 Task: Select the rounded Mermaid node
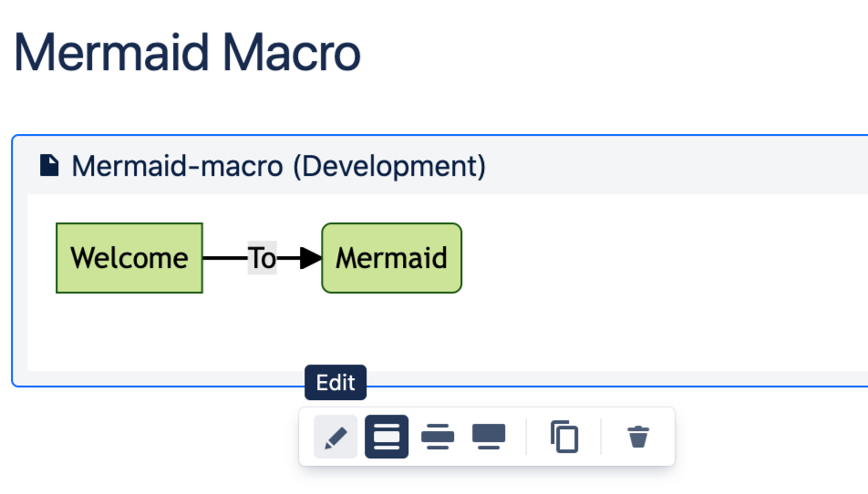[392, 258]
